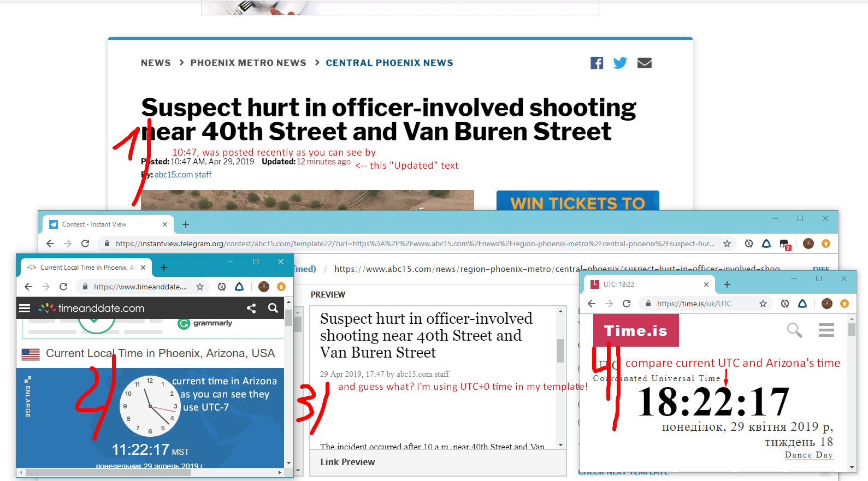The width and height of the screenshot is (868, 481).
Task: Click the preview pane scroll-up arrow
Action: [560, 311]
